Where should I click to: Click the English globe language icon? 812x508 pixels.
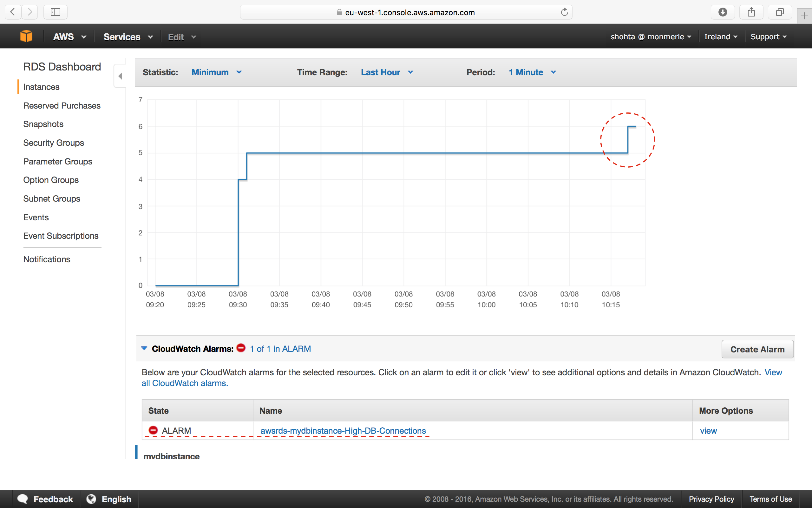91,499
